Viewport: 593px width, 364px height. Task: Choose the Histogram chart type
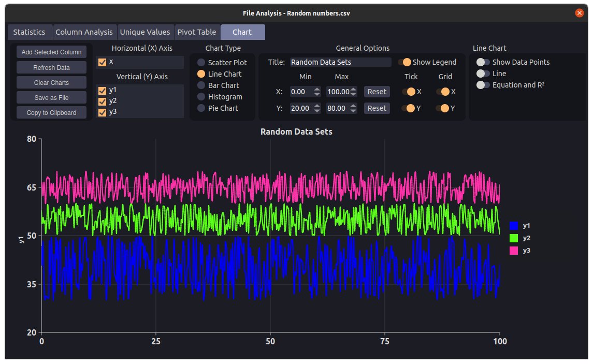click(x=201, y=97)
